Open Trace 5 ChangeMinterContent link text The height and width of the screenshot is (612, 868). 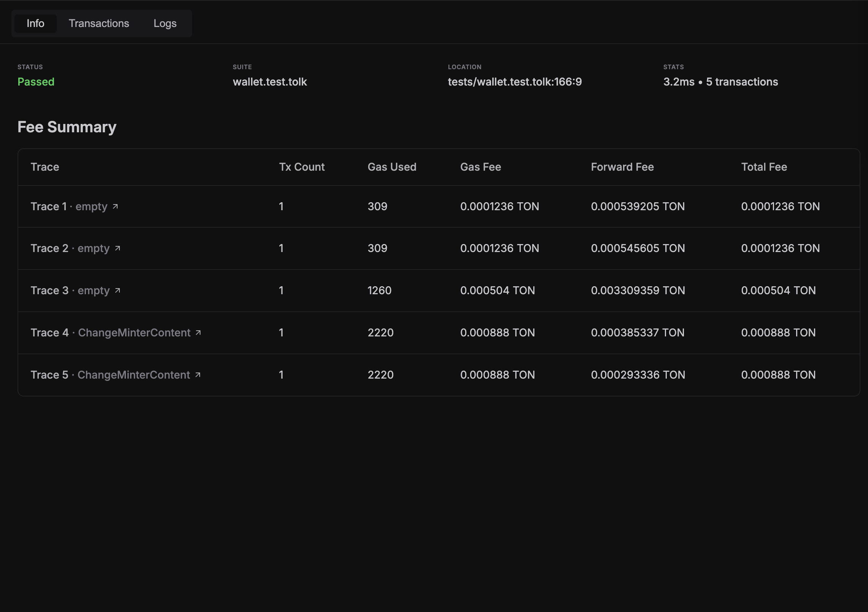coord(134,375)
